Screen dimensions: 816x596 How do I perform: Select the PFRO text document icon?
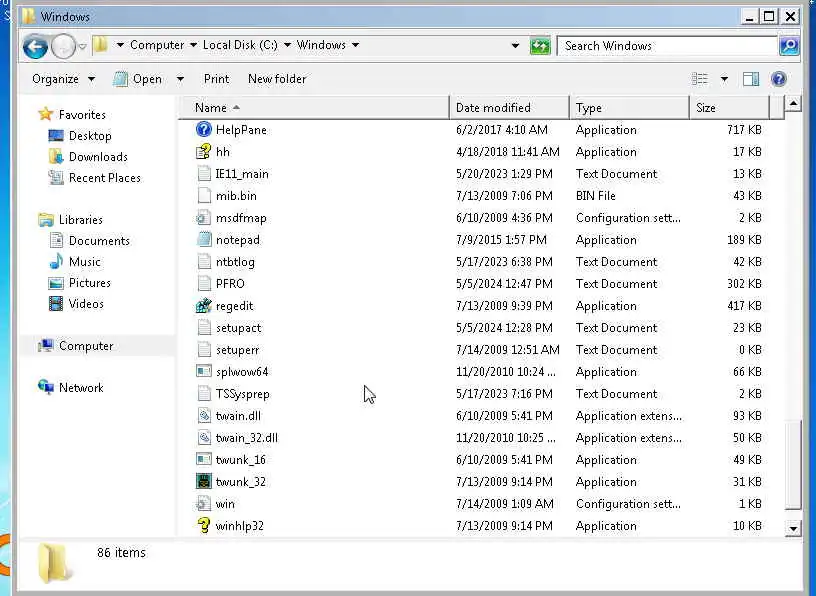point(203,283)
